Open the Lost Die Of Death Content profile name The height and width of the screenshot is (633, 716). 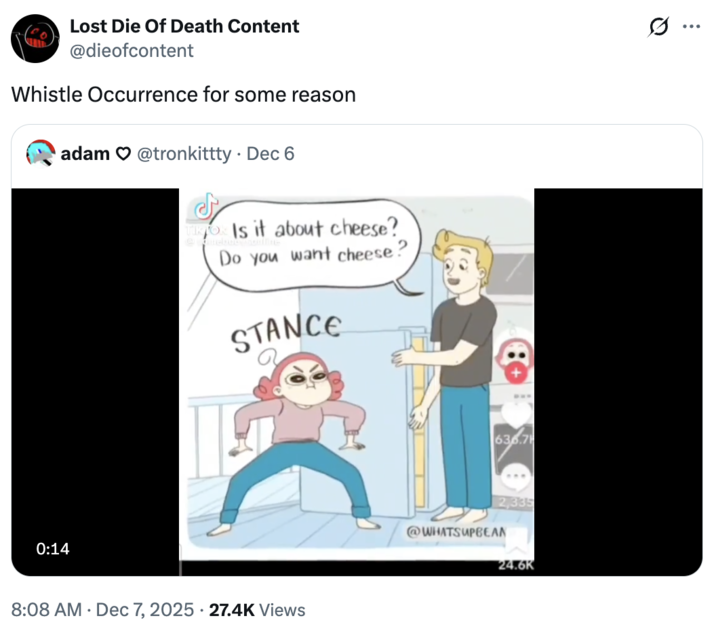[184, 26]
